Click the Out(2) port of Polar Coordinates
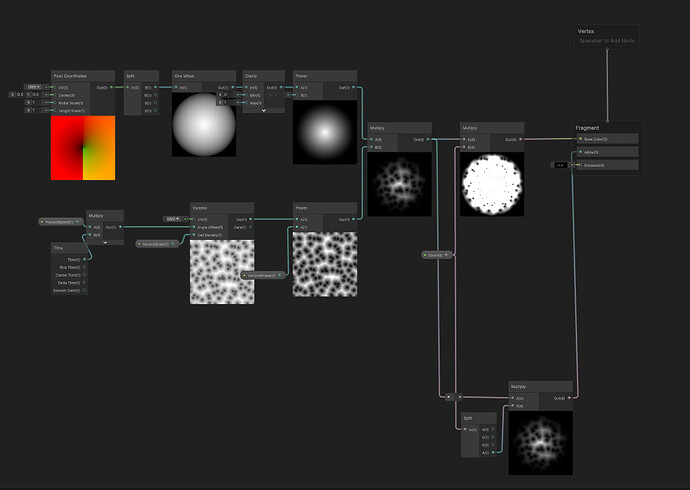The image size is (690, 490). pos(111,87)
